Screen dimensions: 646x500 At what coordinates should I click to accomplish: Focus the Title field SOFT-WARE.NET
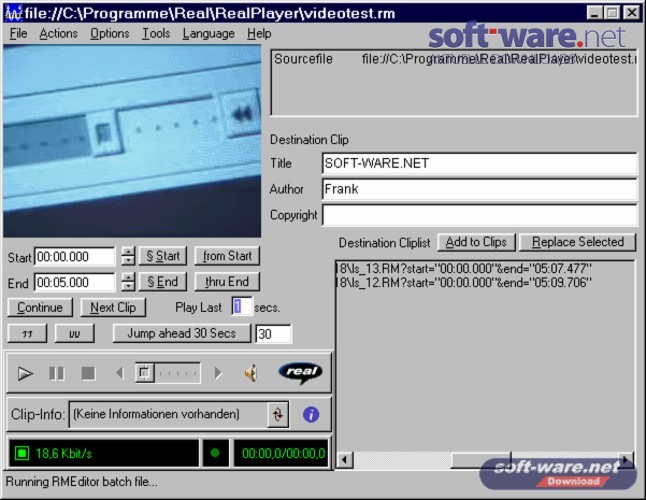[479, 163]
